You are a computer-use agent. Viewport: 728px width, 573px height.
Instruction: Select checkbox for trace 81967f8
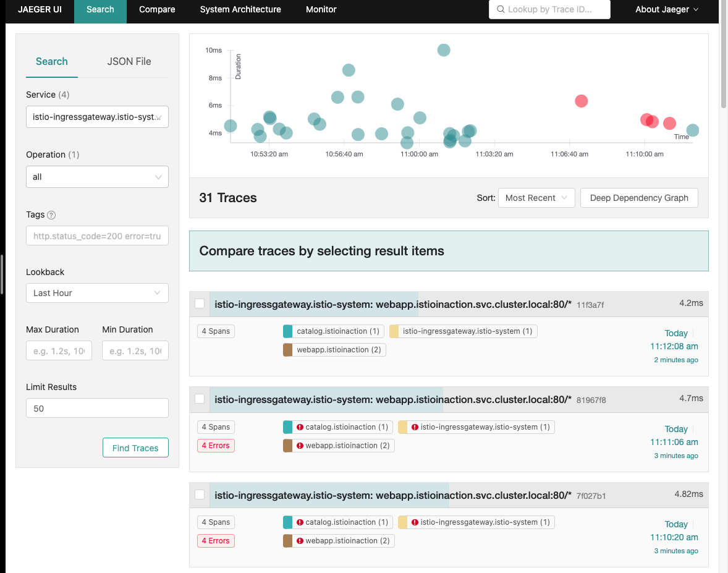[200, 399]
